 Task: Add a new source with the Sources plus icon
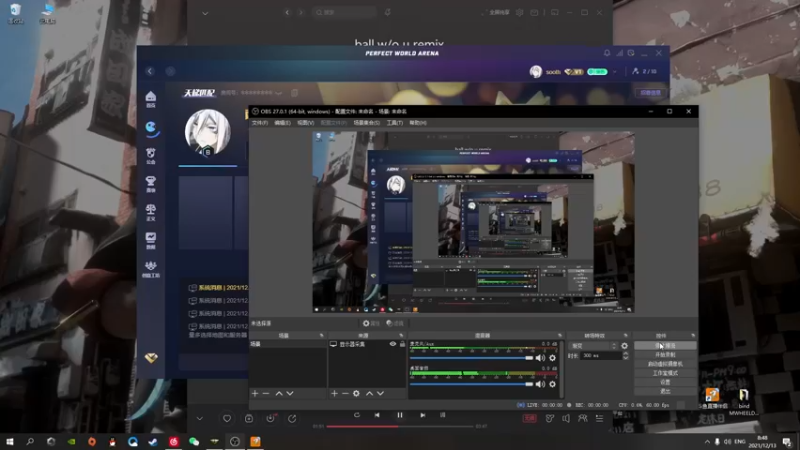334,393
